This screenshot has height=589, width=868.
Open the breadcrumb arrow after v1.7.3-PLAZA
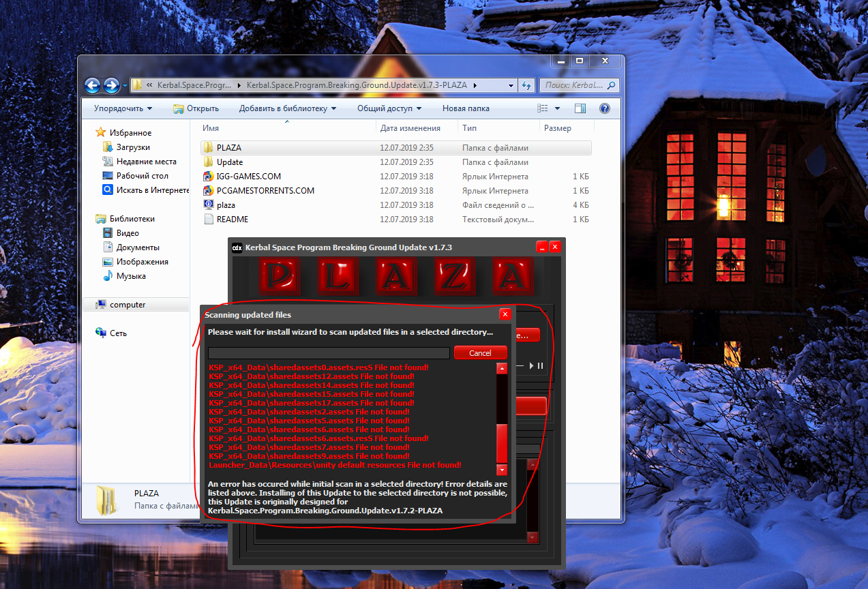(x=475, y=85)
